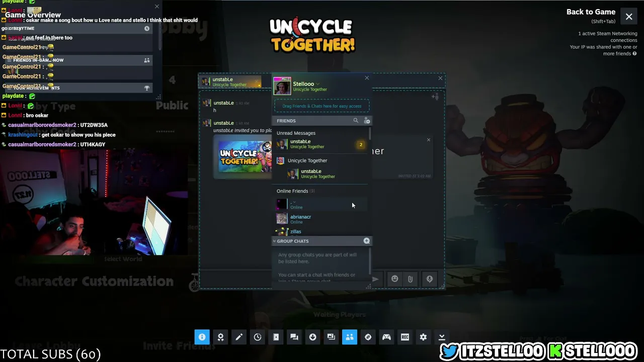Search friends with the magnifier icon
644x362 pixels.
click(356, 121)
